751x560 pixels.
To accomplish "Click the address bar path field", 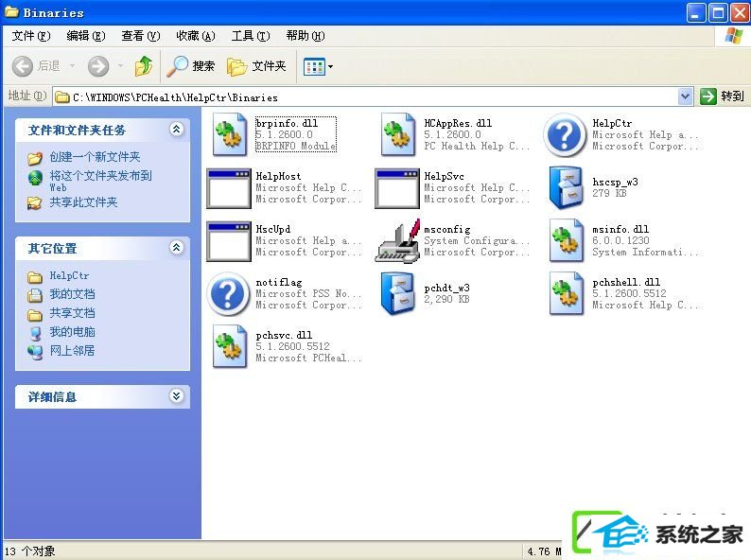I will tap(366, 97).
